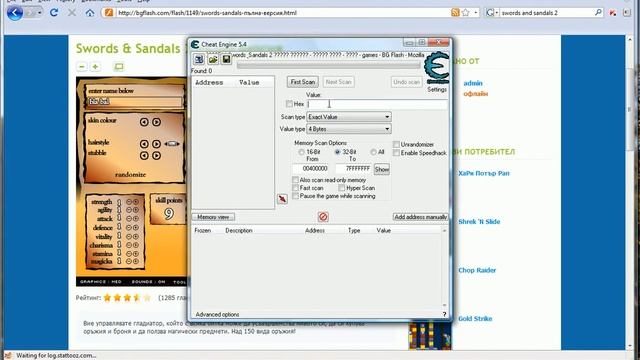This screenshot has width=640, height=360.
Task: Reload the browser page
Action: pyautogui.click(x=54, y=13)
